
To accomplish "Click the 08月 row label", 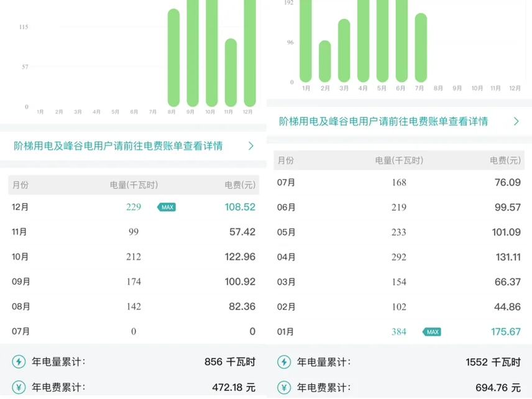I will (x=21, y=307).
